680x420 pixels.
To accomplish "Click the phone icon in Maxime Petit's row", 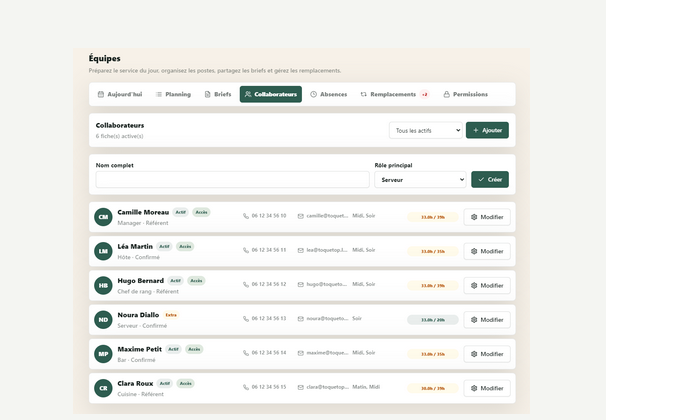I will 246,353.
